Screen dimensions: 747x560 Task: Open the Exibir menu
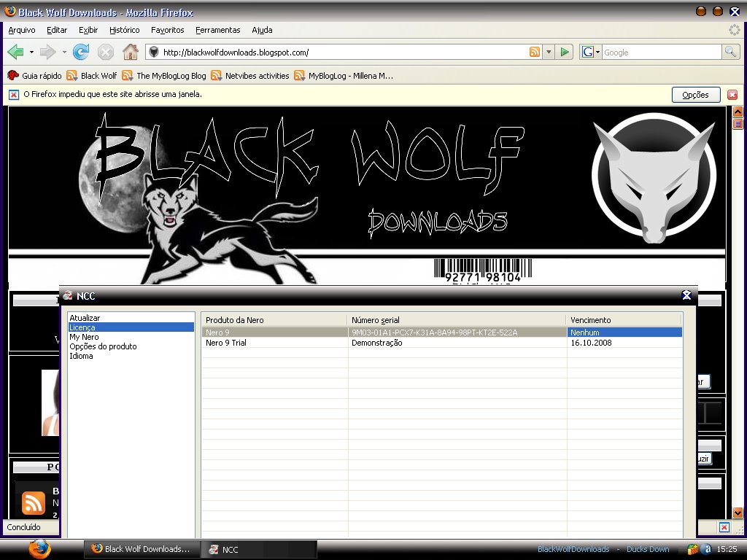point(88,30)
